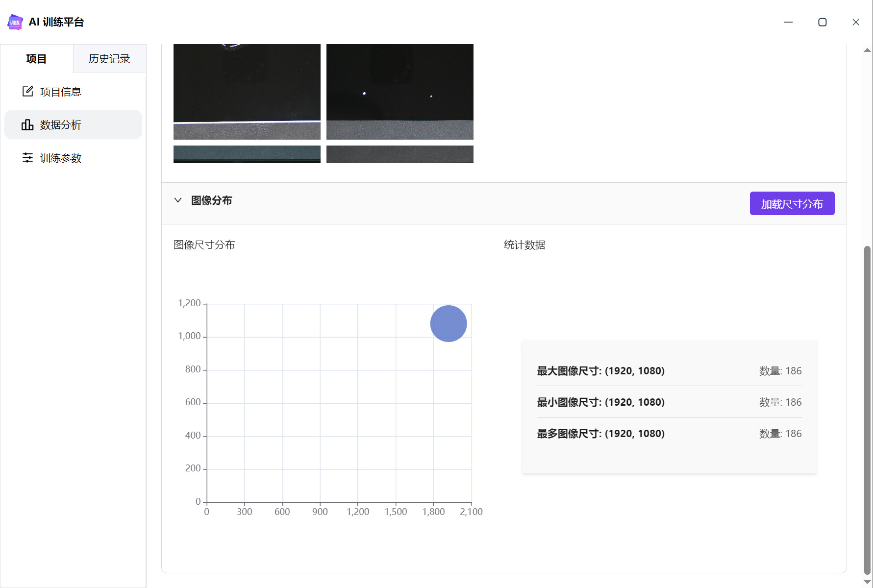Select the 数据分析 menu item
This screenshot has height=588, width=873.
coord(73,125)
